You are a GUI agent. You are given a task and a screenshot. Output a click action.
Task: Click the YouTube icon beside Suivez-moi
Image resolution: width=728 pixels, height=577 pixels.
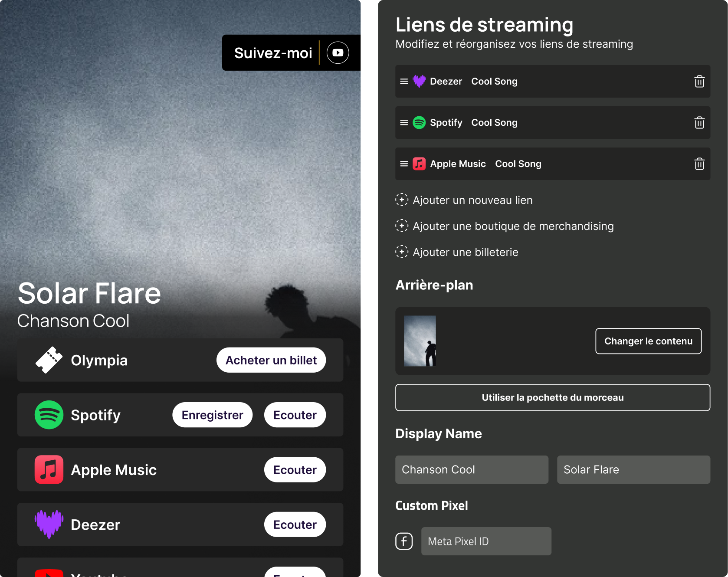click(x=338, y=52)
